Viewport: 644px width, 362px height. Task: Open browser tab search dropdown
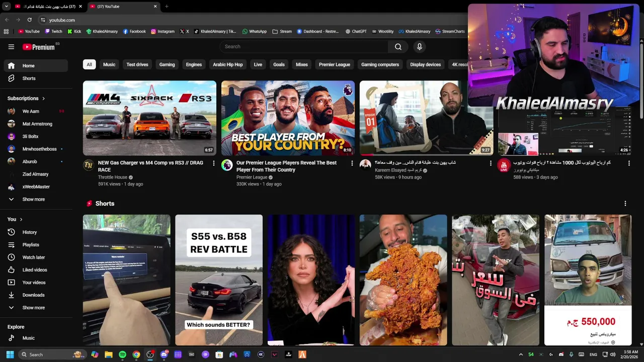click(7, 7)
